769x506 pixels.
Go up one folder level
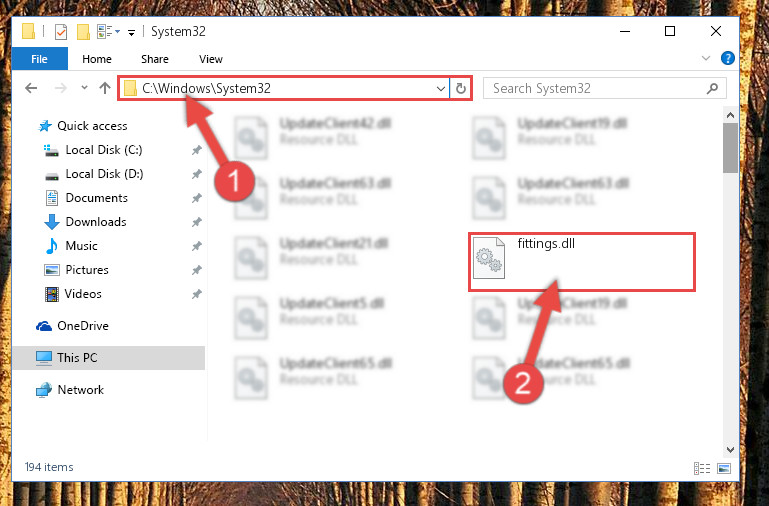(104, 88)
